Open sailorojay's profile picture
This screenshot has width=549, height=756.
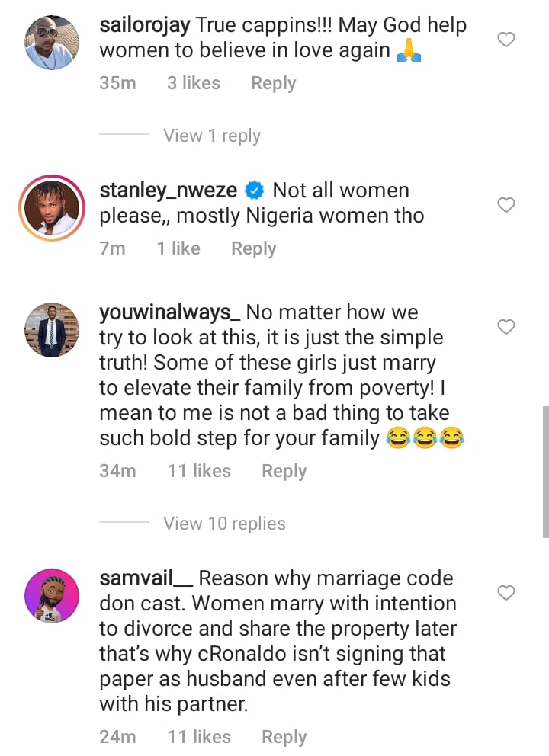52,43
